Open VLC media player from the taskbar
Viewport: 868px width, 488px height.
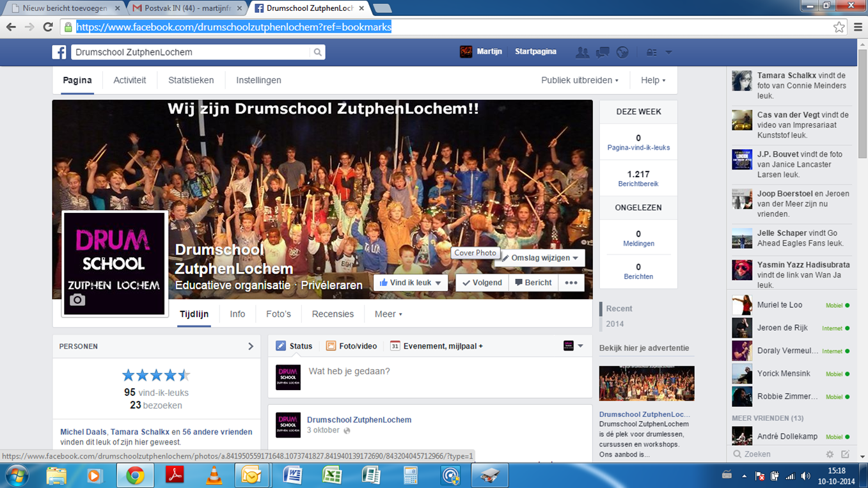click(214, 475)
